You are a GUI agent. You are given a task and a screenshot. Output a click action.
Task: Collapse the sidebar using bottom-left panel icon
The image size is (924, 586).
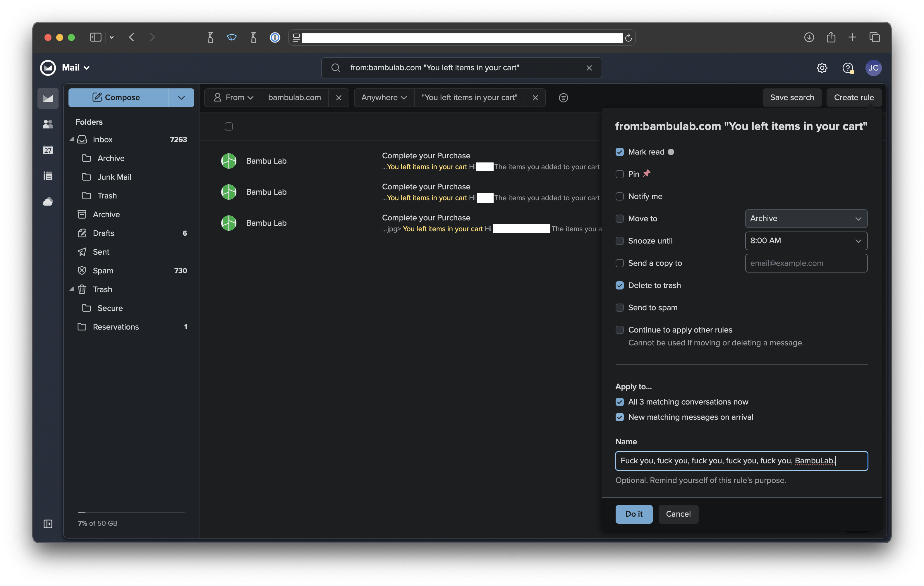click(48, 523)
